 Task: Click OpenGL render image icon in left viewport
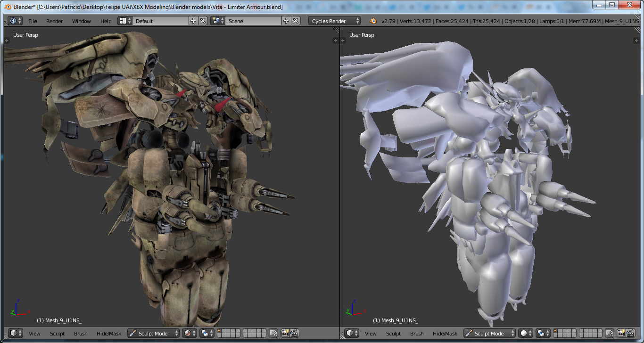coord(285,334)
